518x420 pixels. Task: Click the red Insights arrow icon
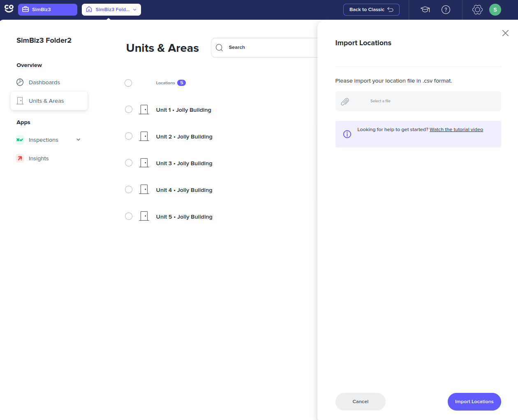pyautogui.click(x=20, y=158)
